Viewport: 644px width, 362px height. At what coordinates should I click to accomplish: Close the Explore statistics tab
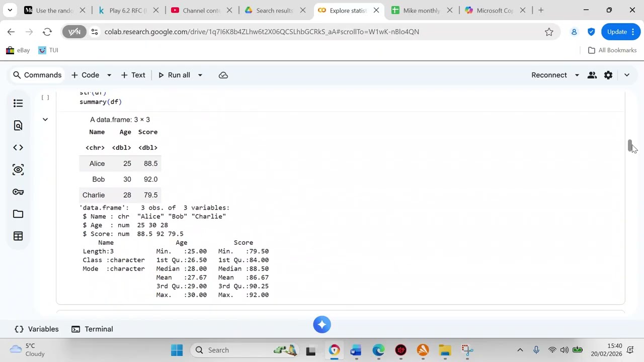coord(376,10)
